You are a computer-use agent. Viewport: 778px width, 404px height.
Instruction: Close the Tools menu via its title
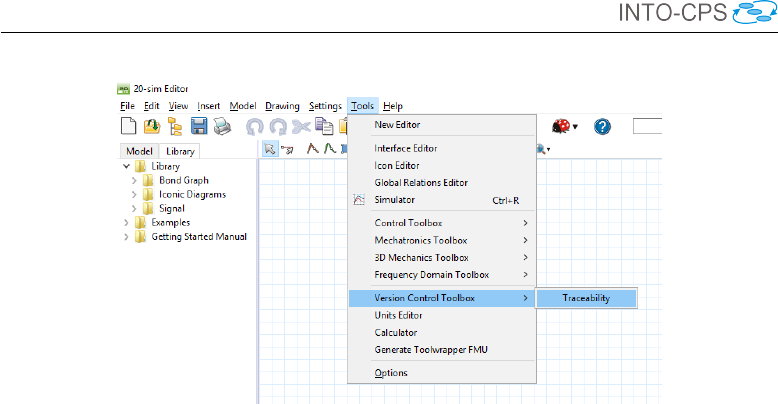coord(363,106)
